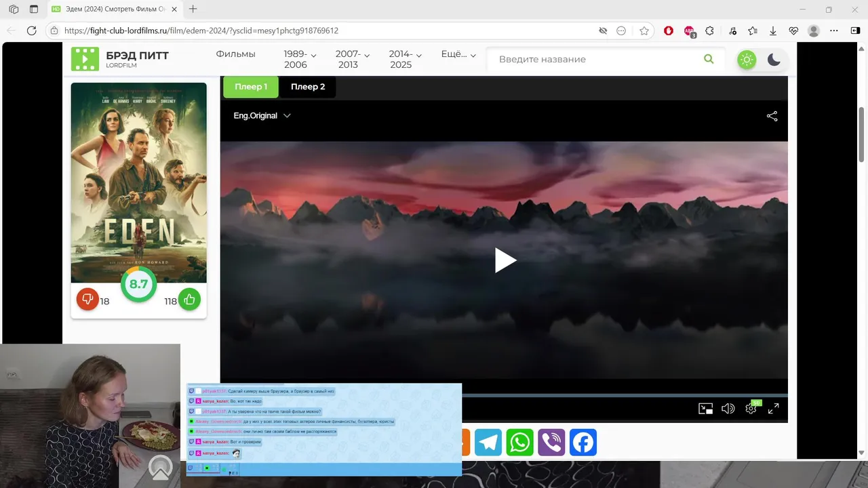Click the thumbs-down dislike button
This screenshot has width=868, height=488.
tap(87, 299)
